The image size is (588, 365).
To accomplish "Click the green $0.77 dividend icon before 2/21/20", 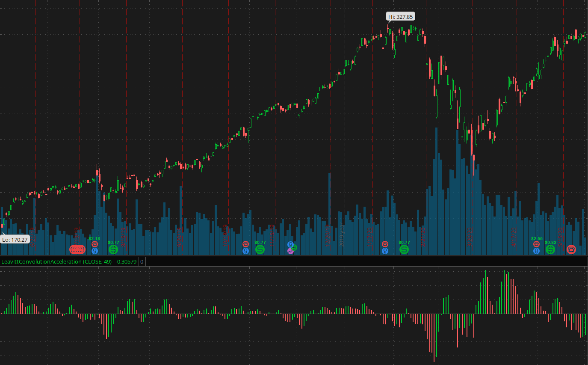I will coord(404,249).
